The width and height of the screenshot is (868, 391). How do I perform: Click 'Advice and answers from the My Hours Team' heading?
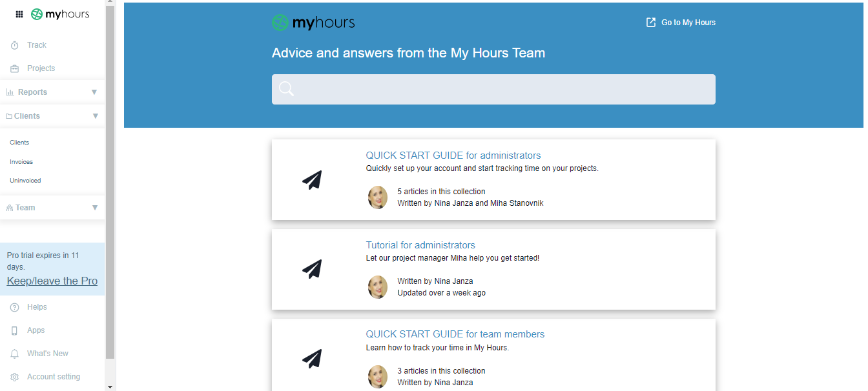point(408,53)
